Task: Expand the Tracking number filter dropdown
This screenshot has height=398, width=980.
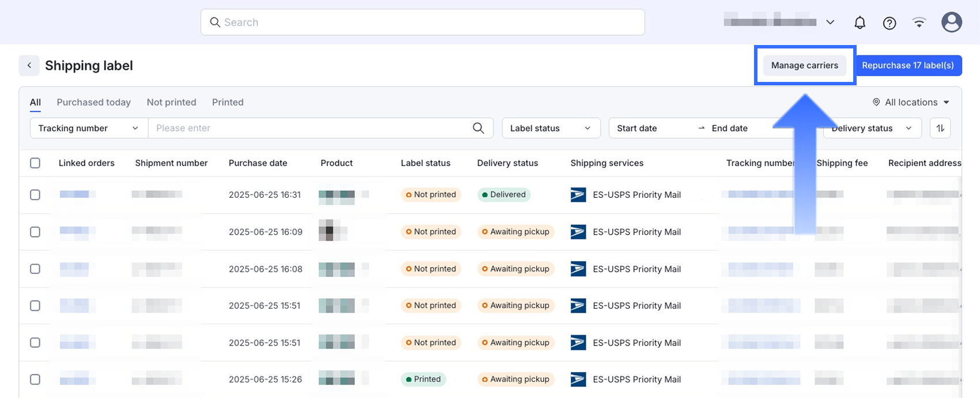Action: 88,128
